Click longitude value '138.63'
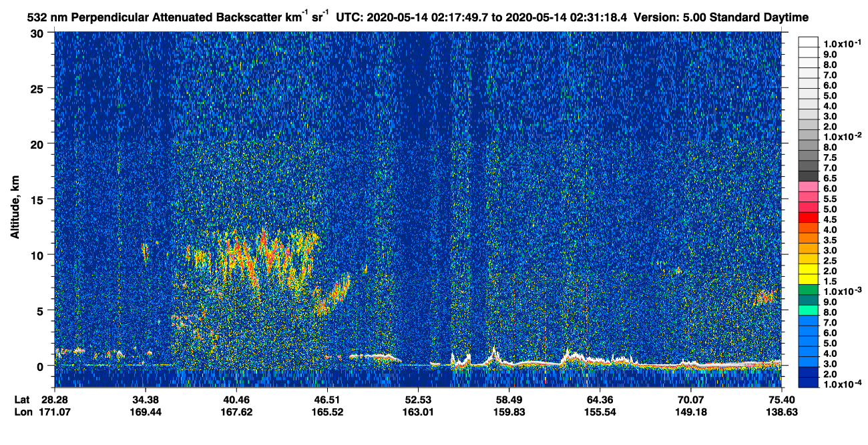 782,412
